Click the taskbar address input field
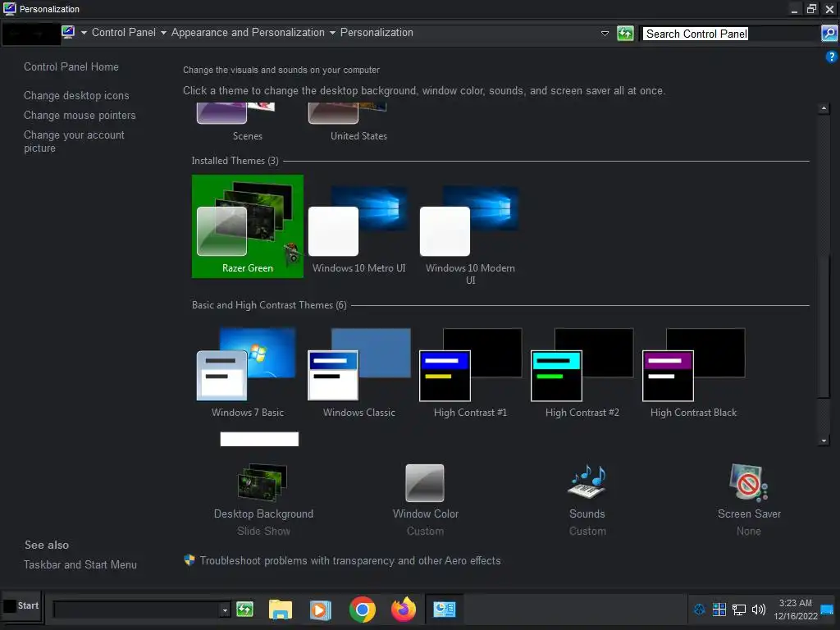This screenshot has height=630, width=840. pyautogui.click(x=137, y=609)
